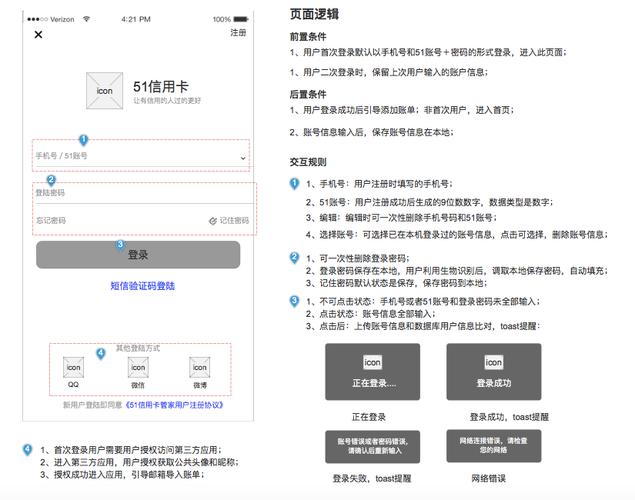Click the 登录成功 toast icon
Image resolution: width=635 pixels, height=500 pixels.
(x=493, y=362)
